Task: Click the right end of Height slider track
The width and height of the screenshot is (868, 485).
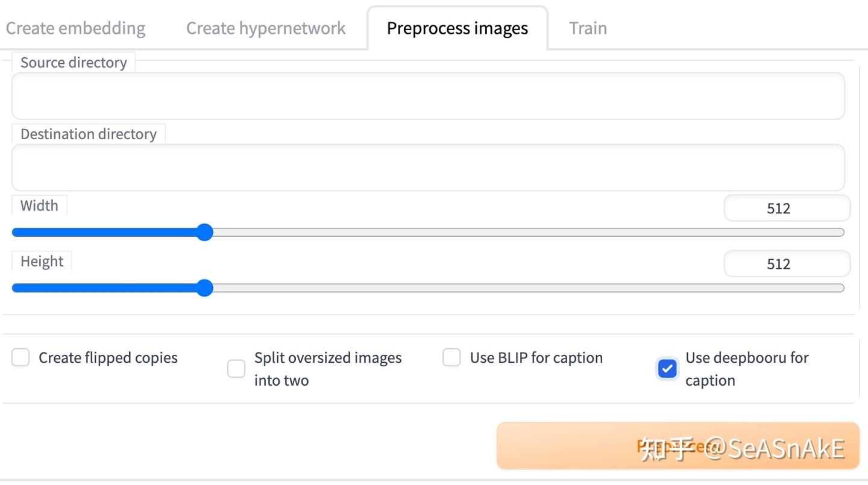Action: [840, 288]
